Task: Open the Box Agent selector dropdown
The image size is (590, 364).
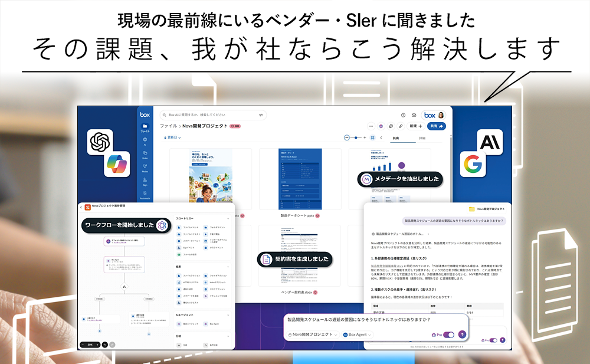Action: pyautogui.click(x=357, y=335)
